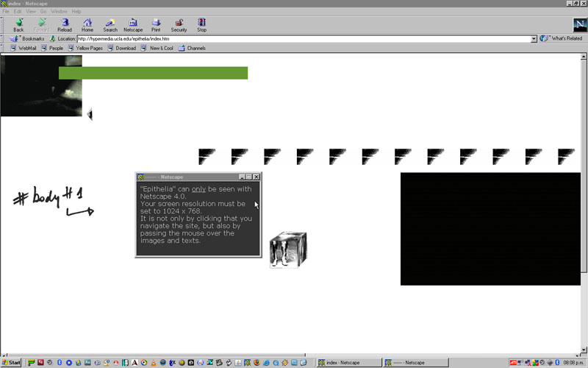The height and width of the screenshot is (368, 588).
Task: Click the Yellow Pages personal toolbar link
Action: point(88,48)
